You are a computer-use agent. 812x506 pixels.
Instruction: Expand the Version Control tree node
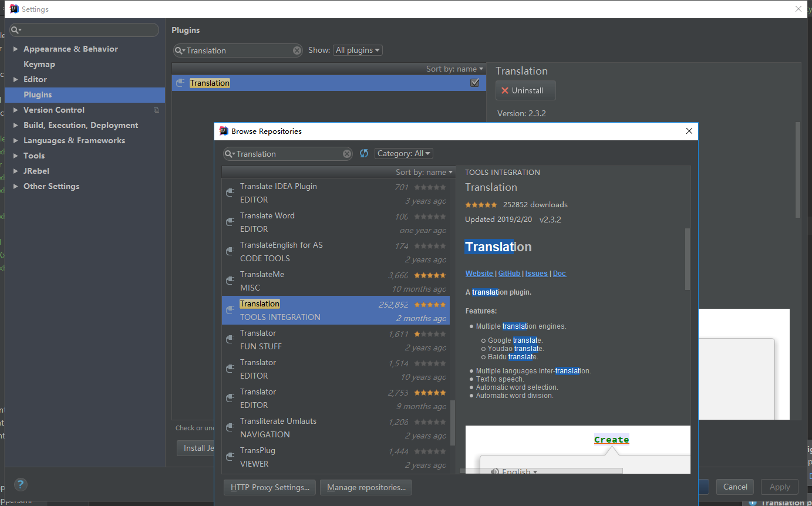click(x=16, y=110)
